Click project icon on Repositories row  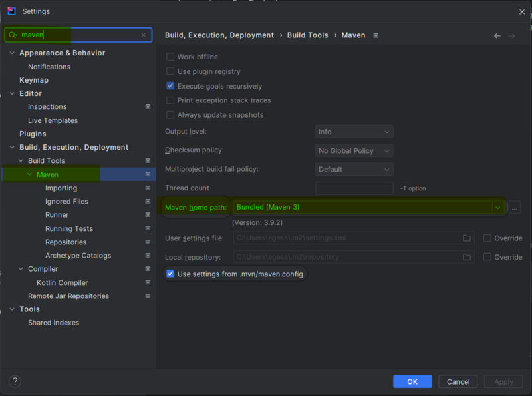pyautogui.click(x=148, y=242)
